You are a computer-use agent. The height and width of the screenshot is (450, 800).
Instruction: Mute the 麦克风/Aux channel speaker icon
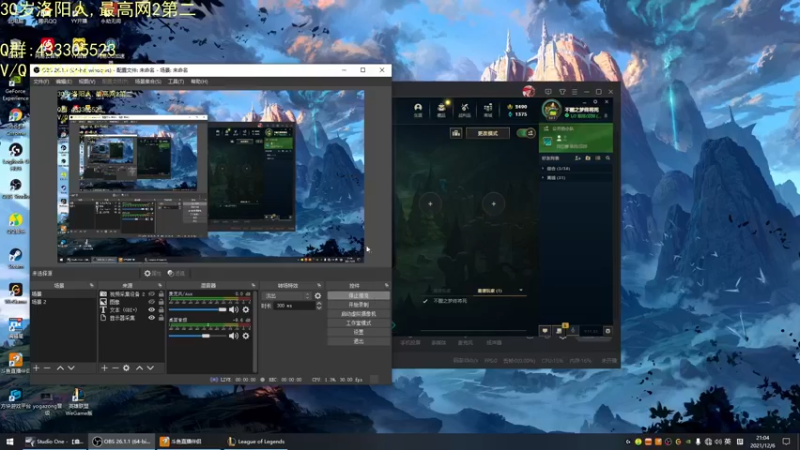pos(234,310)
